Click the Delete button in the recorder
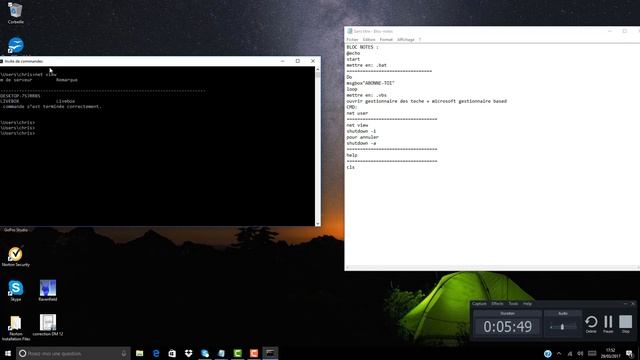The width and height of the screenshot is (640, 360). 591,324
